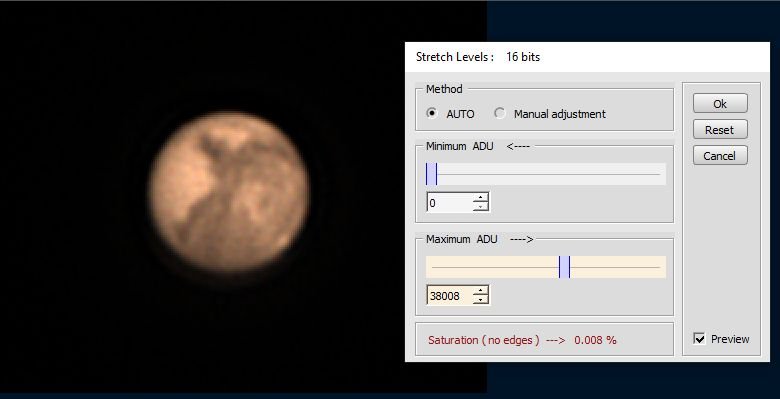Click the Ok button
The image size is (780, 399).
pyautogui.click(x=720, y=103)
